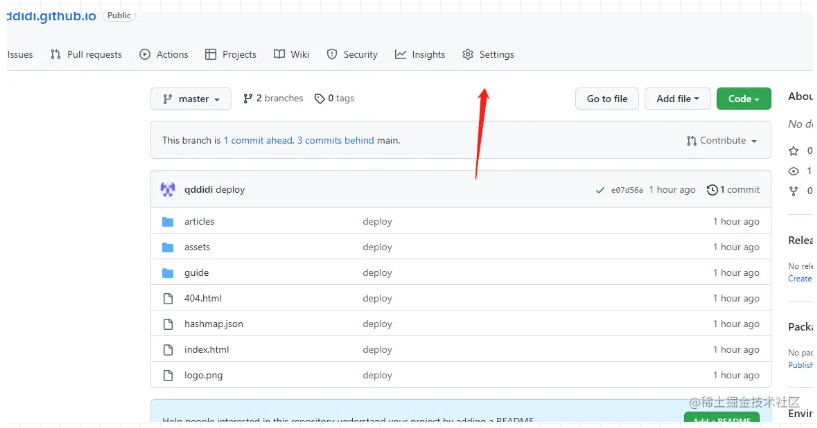The height and width of the screenshot is (428, 817).
Task: Open the Wiki tab
Action: click(291, 55)
